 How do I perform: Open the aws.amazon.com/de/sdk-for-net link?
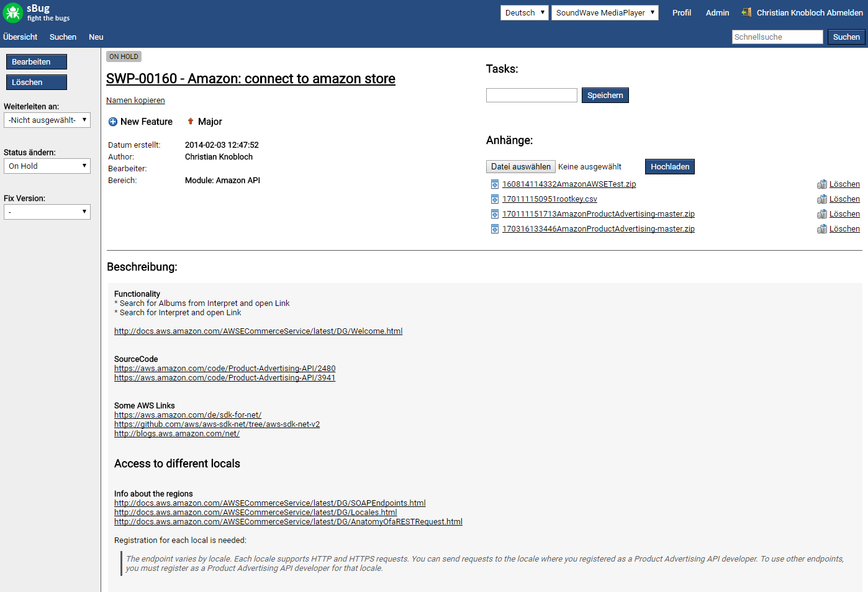188,415
